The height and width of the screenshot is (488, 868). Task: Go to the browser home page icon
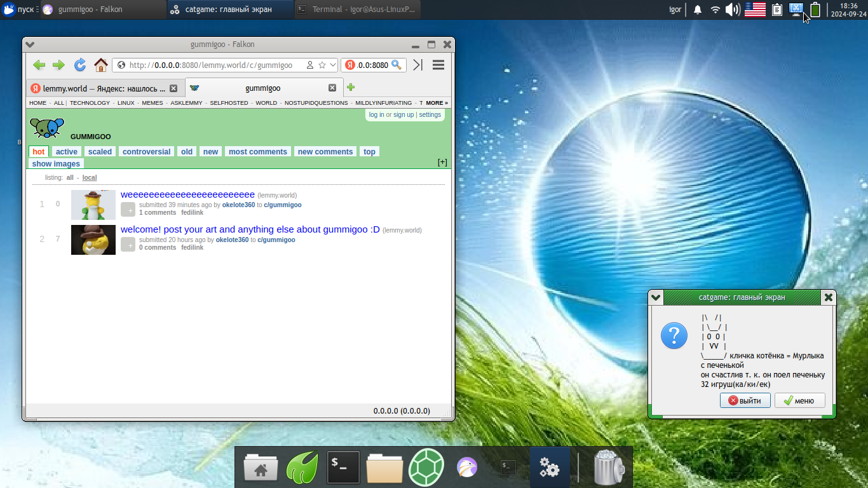click(x=100, y=65)
